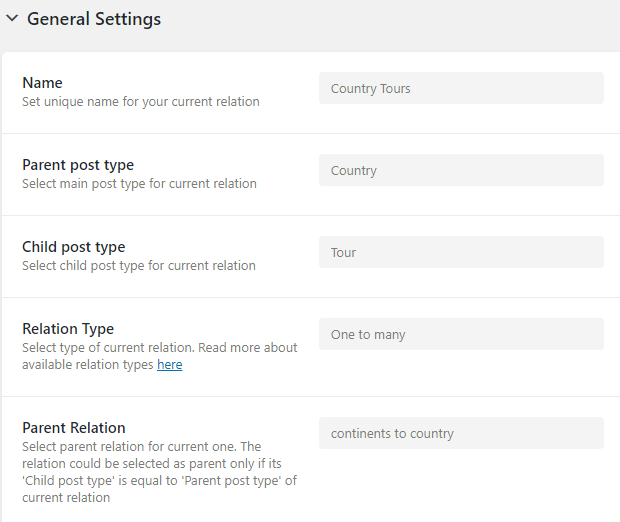Click the Parent Relation help description text
Viewport: 620px width, 522px height.
[159, 472]
